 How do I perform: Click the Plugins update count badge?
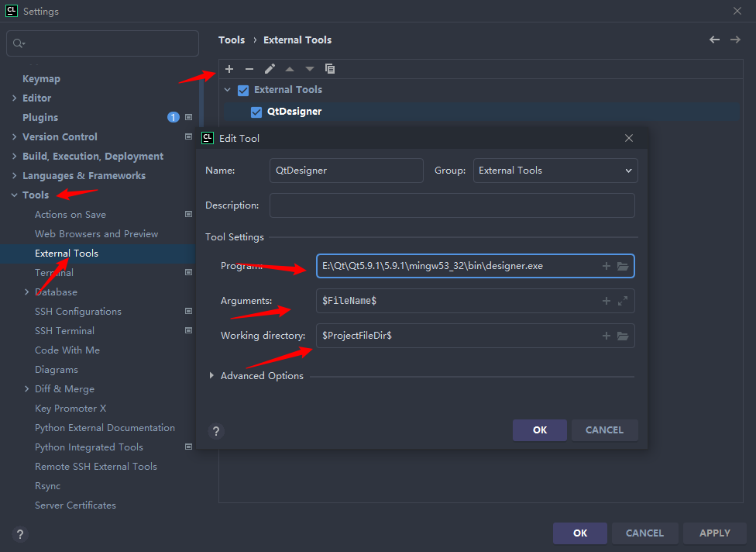(173, 117)
